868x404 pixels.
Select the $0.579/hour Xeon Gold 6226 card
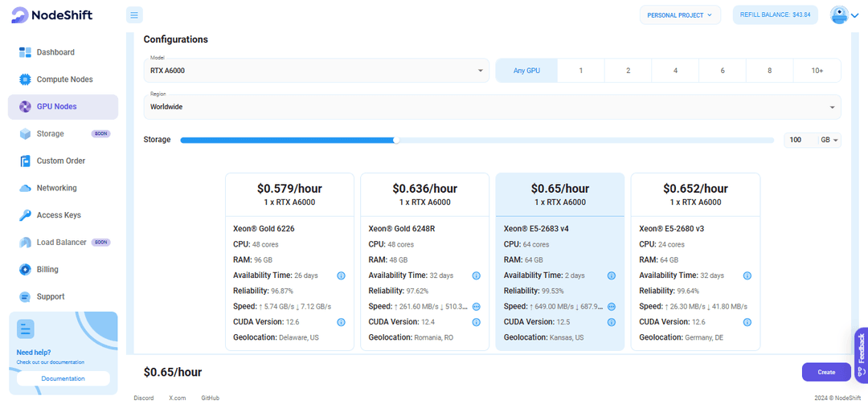tap(289, 261)
